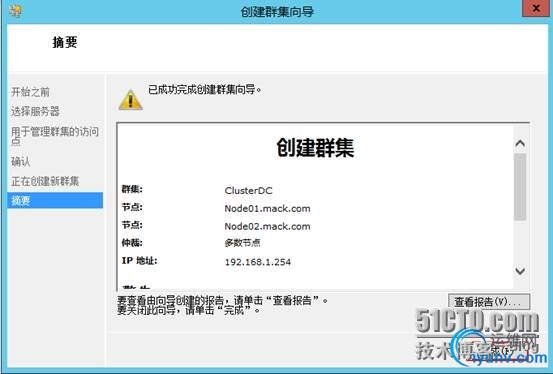Select the 选择服务器 step

tap(35, 111)
